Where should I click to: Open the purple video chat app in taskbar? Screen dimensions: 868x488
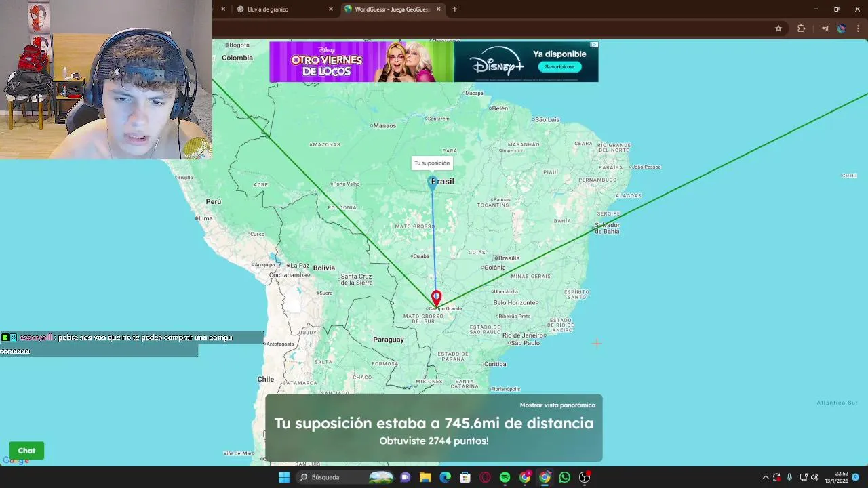[x=406, y=477]
